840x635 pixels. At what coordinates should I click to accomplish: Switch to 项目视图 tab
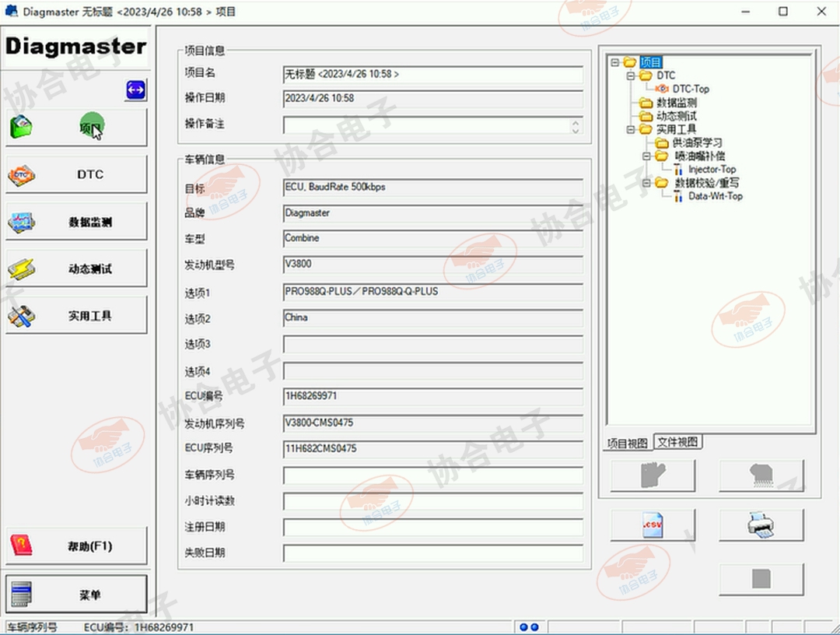coord(628,443)
